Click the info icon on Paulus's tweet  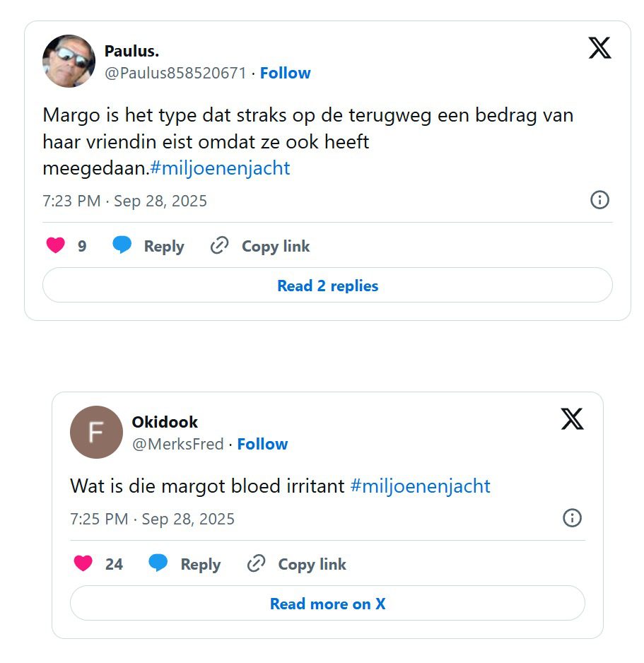599,200
